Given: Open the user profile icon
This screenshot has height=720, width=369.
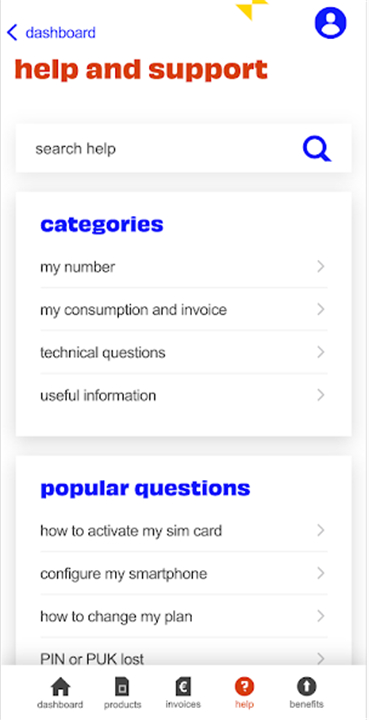Looking at the screenshot, I should coord(330,23).
